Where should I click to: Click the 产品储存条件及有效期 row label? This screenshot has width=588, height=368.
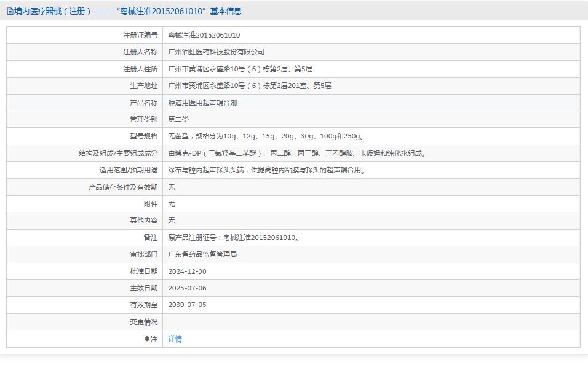click(123, 187)
